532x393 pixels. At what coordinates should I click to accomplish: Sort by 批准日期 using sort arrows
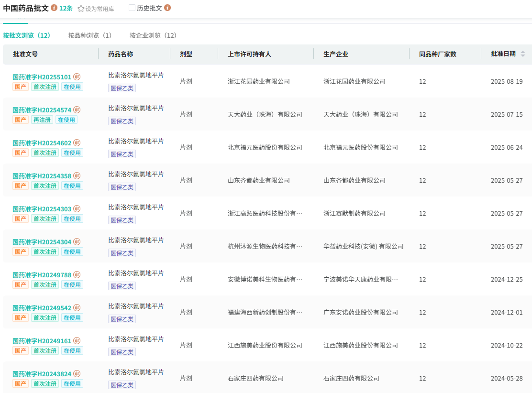pyautogui.click(x=523, y=54)
